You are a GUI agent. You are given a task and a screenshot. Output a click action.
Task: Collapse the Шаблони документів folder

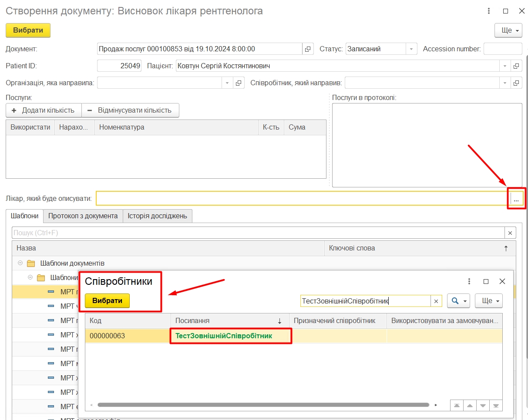[20, 263]
